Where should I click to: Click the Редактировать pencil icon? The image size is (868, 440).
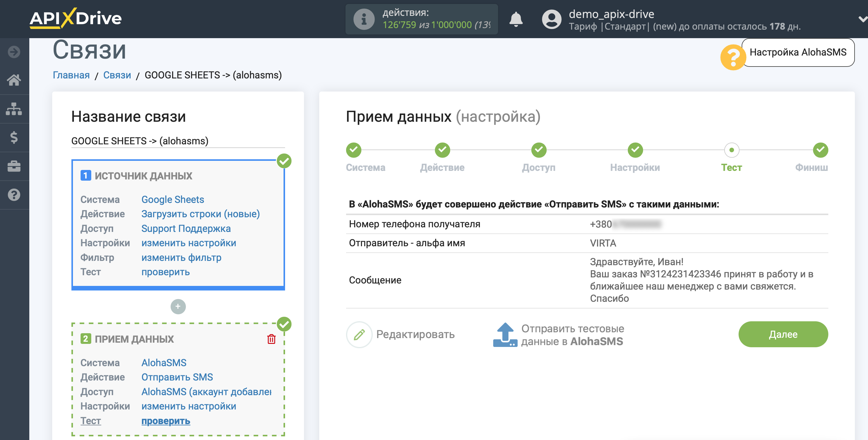[359, 334]
